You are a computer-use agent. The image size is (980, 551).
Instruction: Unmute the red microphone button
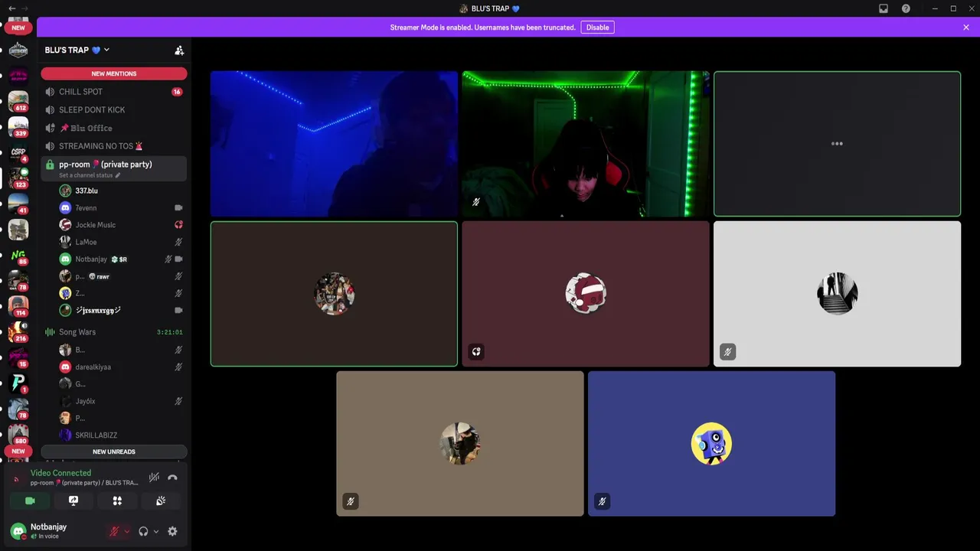point(114,531)
